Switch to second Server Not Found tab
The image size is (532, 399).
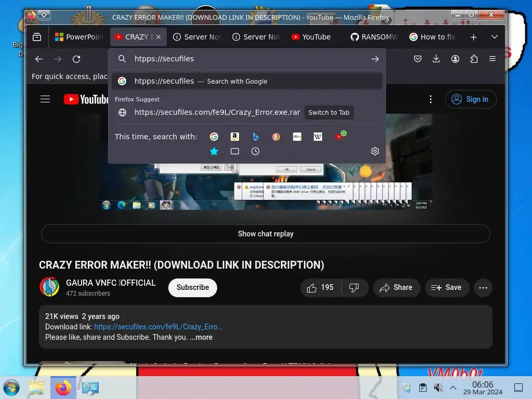tap(256, 37)
